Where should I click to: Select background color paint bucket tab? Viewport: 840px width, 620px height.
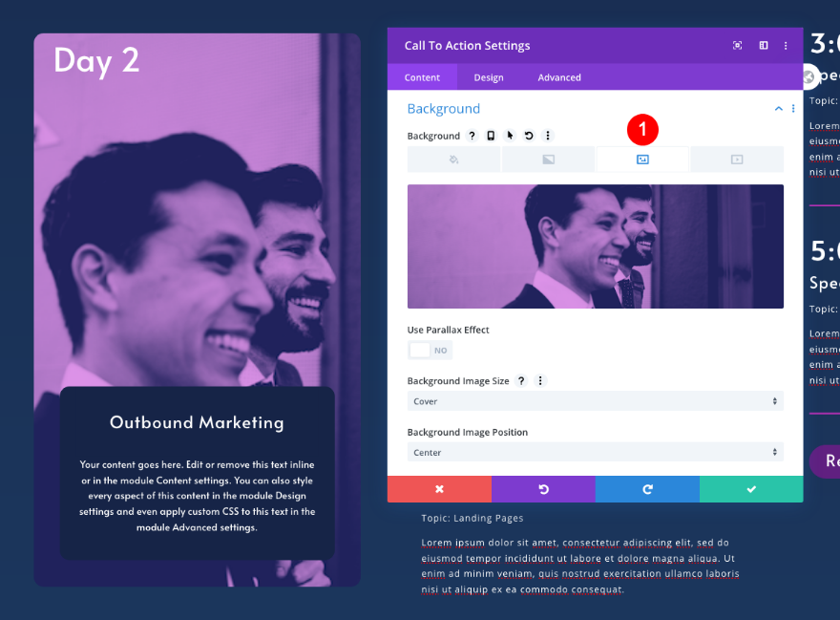pyautogui.click(x=453, y=160)
